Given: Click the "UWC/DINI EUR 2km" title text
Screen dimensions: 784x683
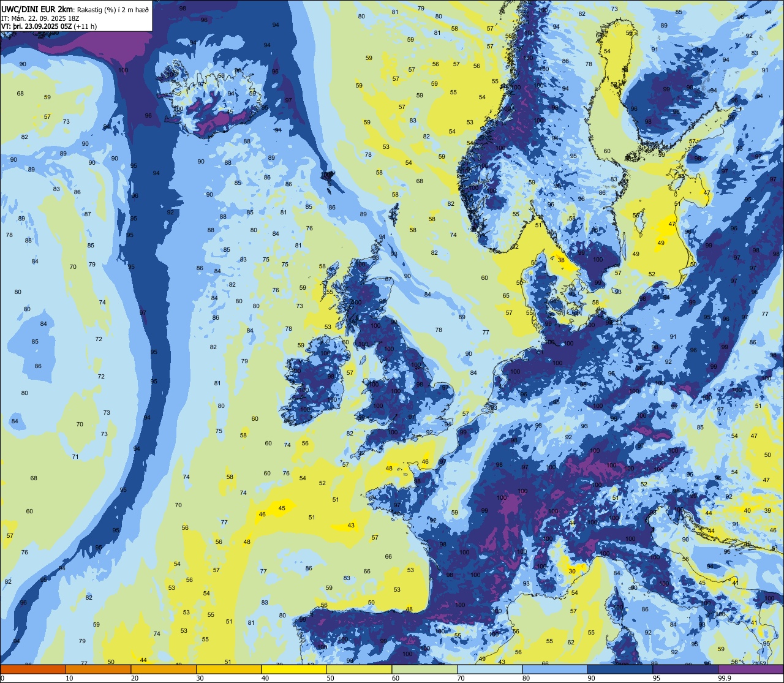Looking at the screenshot, I should (37, 9).
